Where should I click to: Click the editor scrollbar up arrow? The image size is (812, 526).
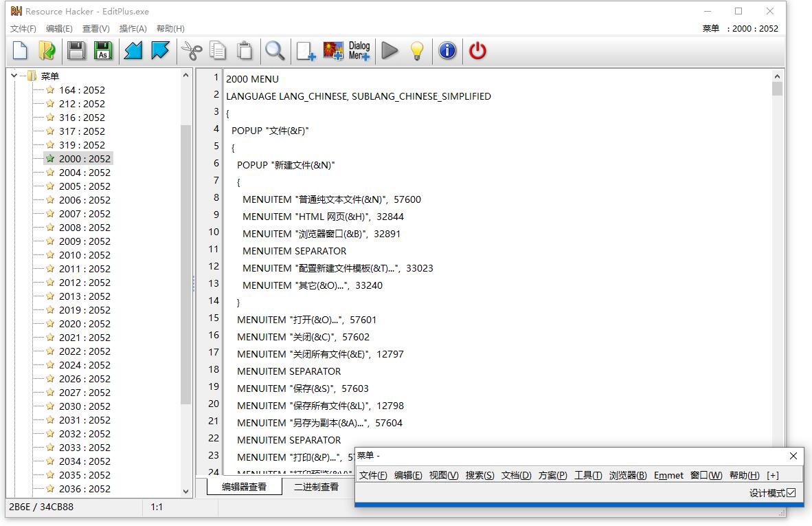777,76
